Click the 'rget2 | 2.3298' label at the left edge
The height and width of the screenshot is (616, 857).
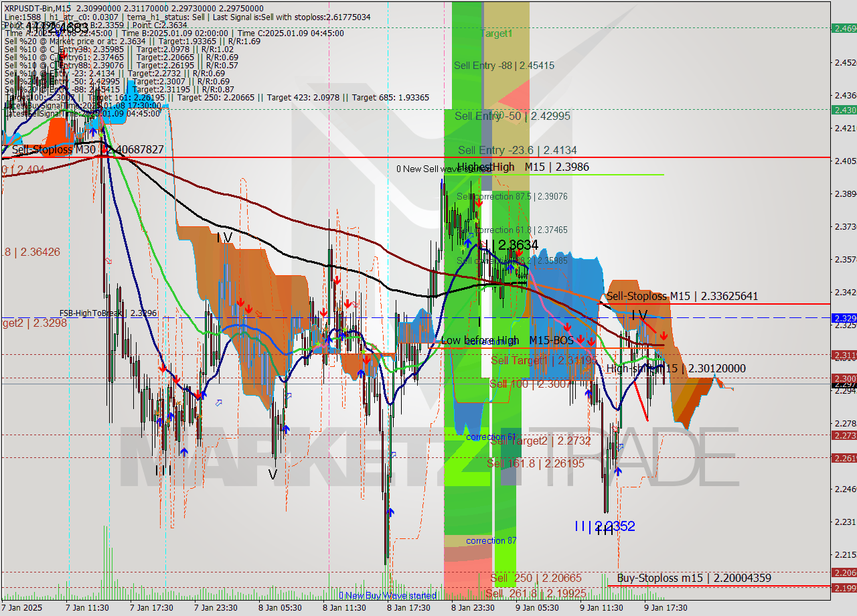33,323
